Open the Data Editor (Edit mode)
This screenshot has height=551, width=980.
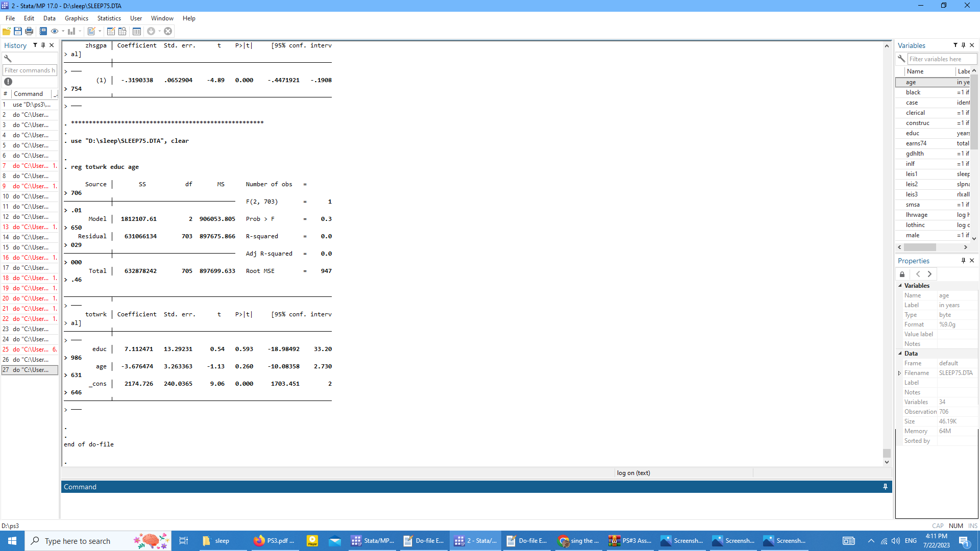click(x=111, y=31)
